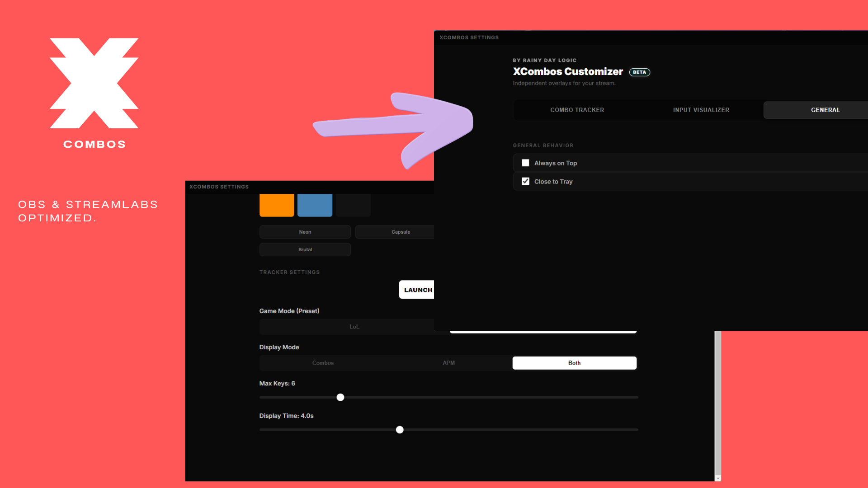This screenshot has height=488, width=868.
Task: Click the 'Display Mode' label
Action: 279,347
